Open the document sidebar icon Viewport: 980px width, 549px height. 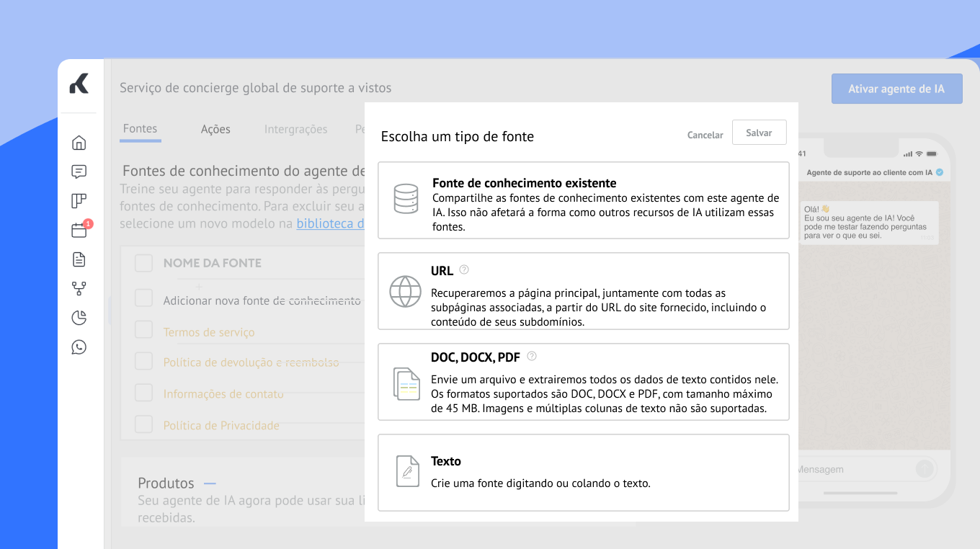pos(79,259)
